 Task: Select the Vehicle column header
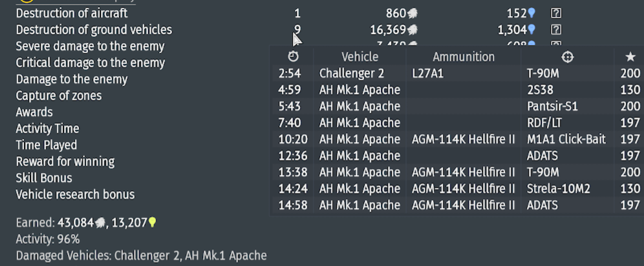360,57
